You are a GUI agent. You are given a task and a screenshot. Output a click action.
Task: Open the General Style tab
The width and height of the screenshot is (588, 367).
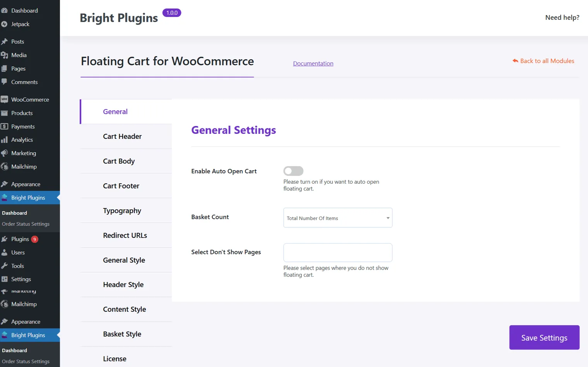[x=126, y=260]
